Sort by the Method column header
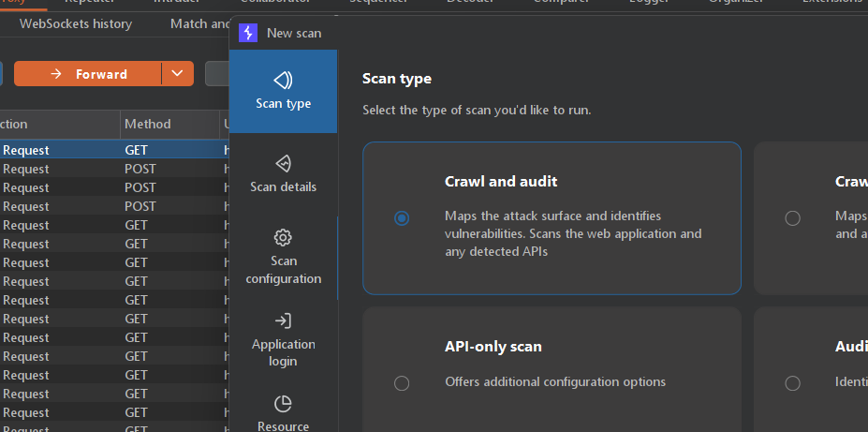Image resolution: width=868 pixels, height=432 pixels. 148,124
